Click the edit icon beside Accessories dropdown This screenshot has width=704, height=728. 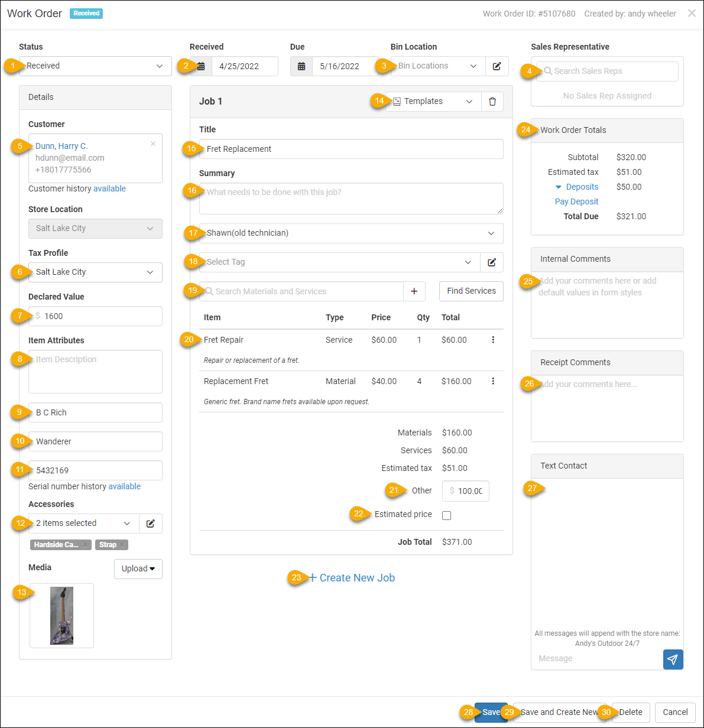pos(150,524)
